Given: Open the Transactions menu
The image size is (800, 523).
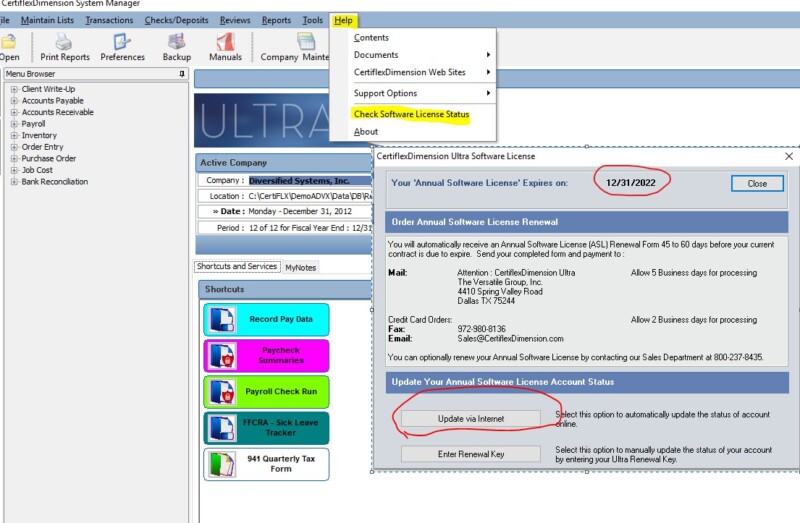Looking at the screenshot, I should 109,20.
